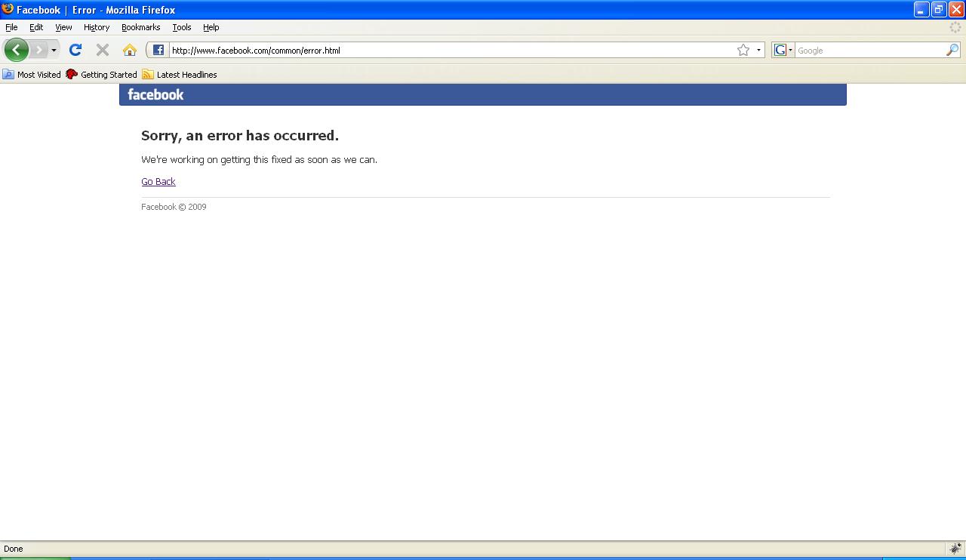Open the Help menu
Image resolution: width=966 pixels, height=560 pixels.
coord(211,27)
